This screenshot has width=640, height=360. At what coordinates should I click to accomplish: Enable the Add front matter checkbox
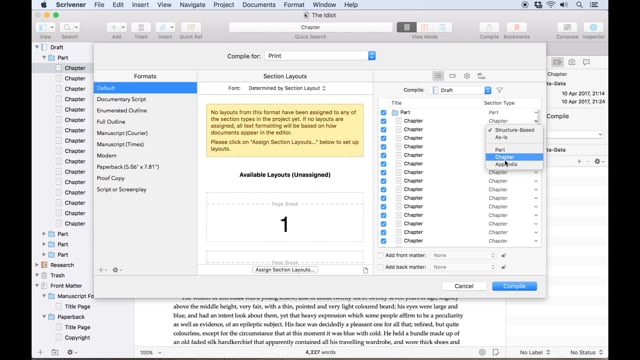pyautogui.click(x=380, y=256)
